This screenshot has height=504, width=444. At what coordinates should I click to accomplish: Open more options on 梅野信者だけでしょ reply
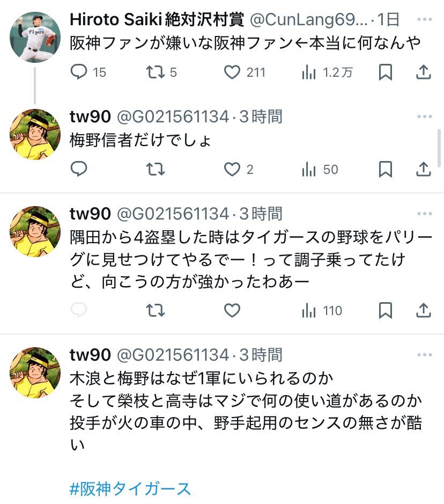tap(424, 116)
